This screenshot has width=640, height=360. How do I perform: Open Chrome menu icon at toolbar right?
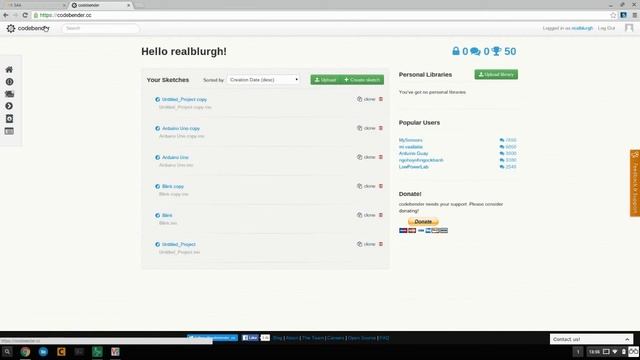(635, 15)
